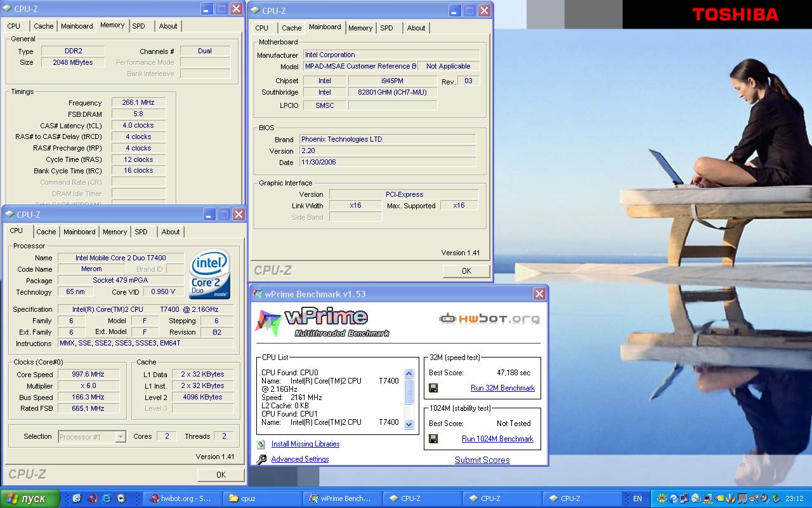Click the floppy save icon for 32M score

[433, 388]
